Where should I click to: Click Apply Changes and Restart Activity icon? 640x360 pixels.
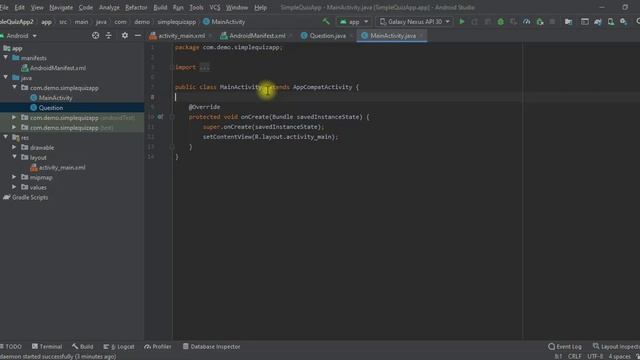click(x=475, y=22)
